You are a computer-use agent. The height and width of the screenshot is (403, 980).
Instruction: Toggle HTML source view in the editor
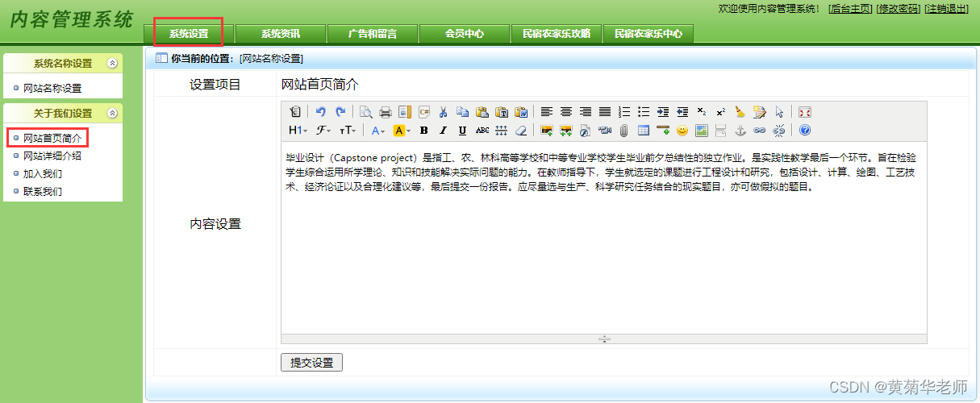pos(295,112)
